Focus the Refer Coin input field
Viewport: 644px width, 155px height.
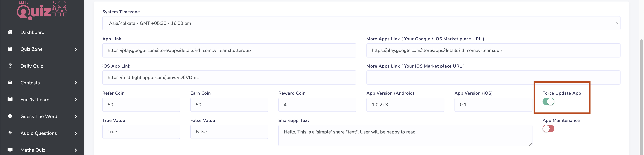tap(141, 105)
